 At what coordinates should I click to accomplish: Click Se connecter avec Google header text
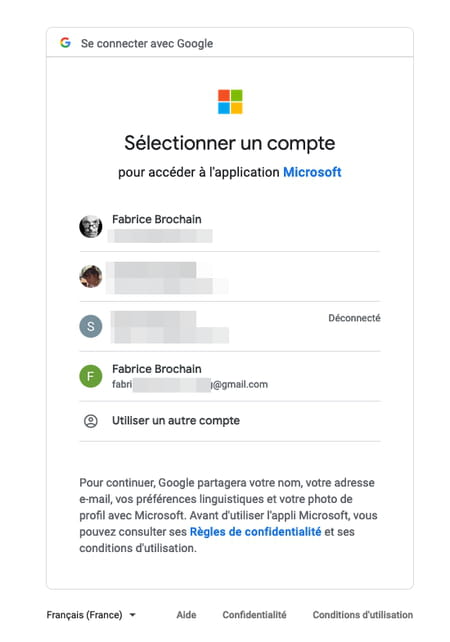pyautogui.click(x=147, y=43)
